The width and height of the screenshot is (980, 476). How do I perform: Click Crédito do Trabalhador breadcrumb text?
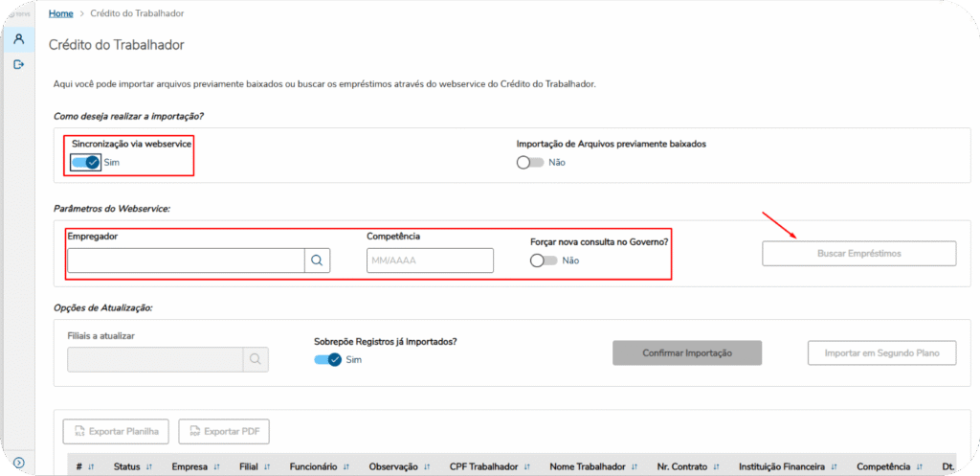(137, 13)
